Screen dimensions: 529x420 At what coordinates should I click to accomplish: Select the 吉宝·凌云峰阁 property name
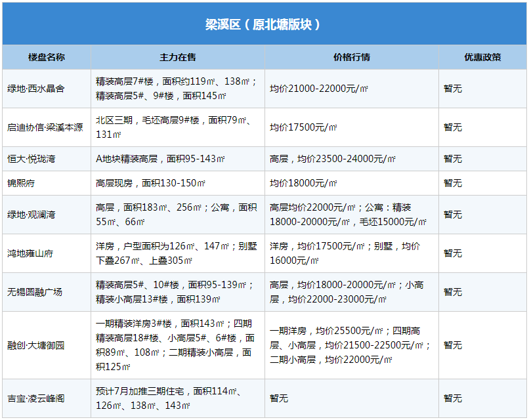point(36,398)
